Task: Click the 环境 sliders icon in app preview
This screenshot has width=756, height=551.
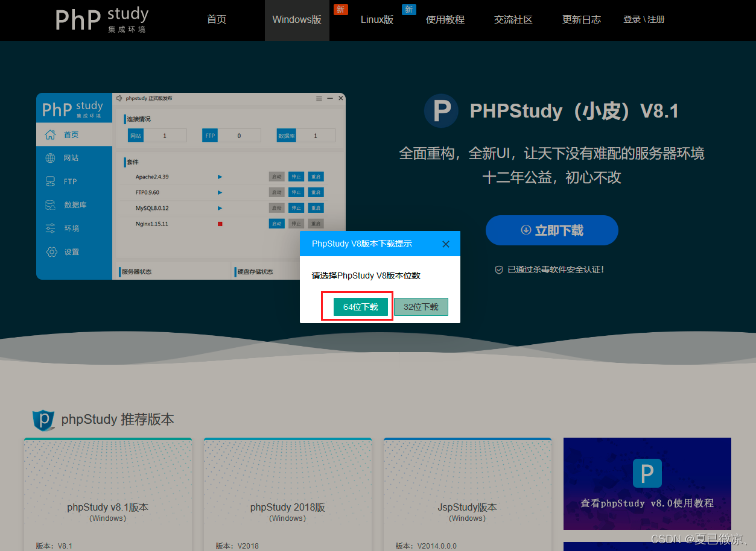Action: click(51, 228)
